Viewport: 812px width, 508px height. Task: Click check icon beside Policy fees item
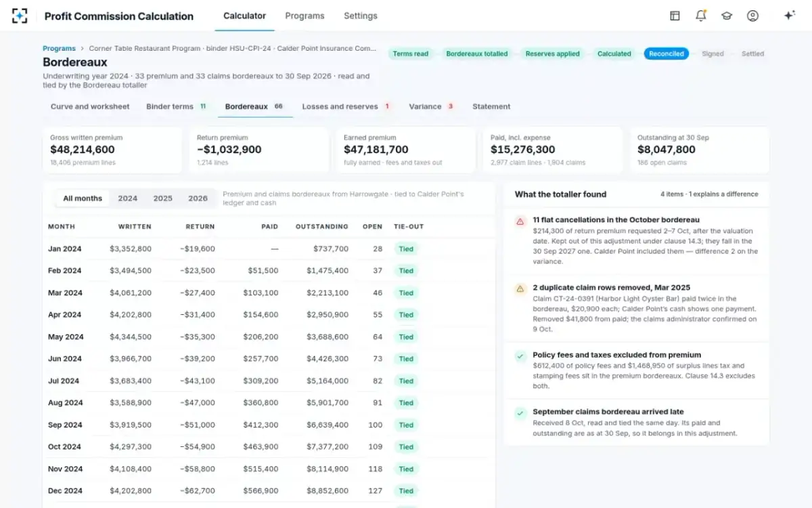(520, 356)
